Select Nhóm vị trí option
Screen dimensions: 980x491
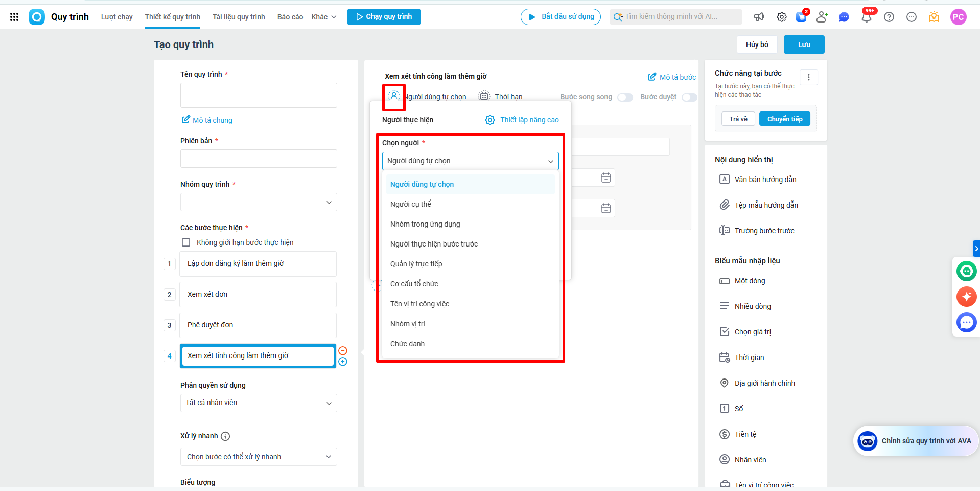click(x=471, y=324)
